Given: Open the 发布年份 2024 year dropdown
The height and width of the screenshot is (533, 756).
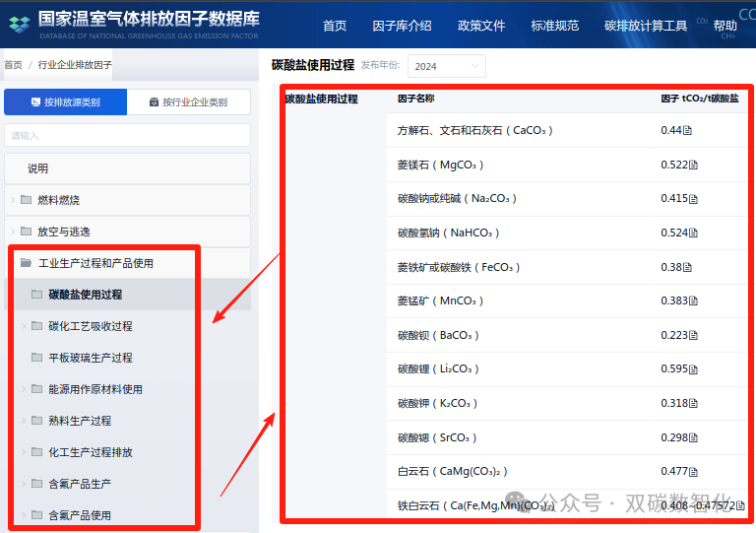Looking at the screenshot, I should (x=447, y=66).
